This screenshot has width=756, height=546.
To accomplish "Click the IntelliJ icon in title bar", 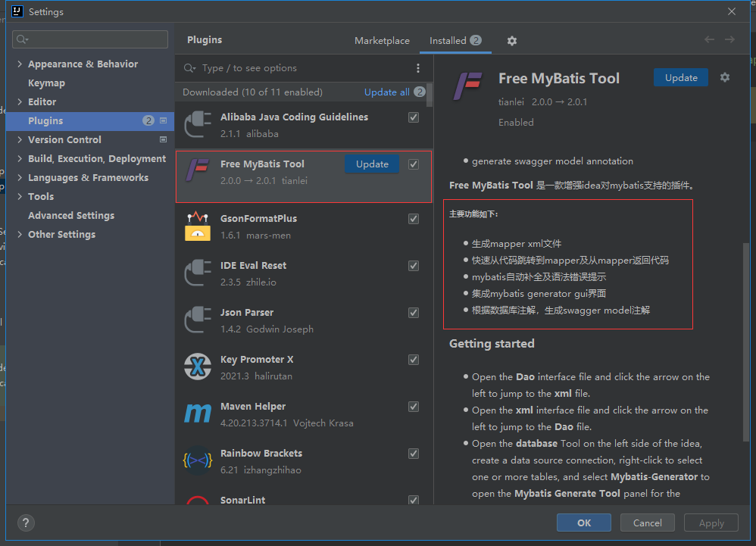I will tap(17, 11).
